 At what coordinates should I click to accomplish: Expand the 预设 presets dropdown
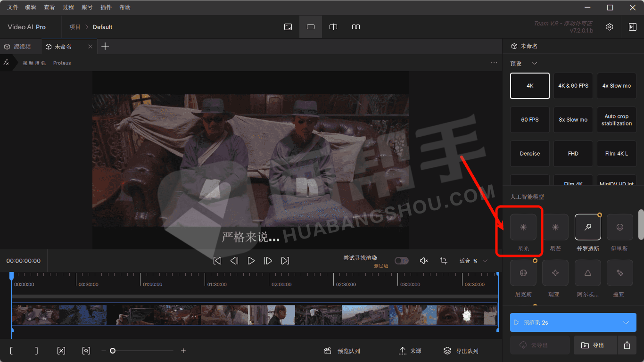pos(535,63)
